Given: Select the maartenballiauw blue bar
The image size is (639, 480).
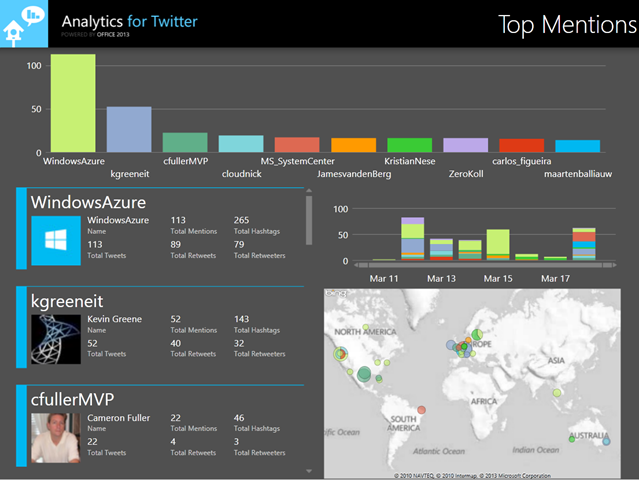Looking at the screenshot, I should pyautogui.click(x=577, y=145).
